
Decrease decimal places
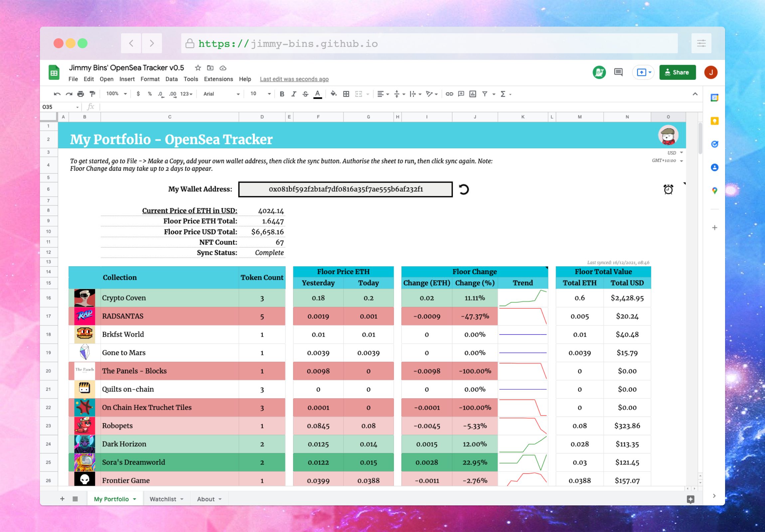point(161,94)
